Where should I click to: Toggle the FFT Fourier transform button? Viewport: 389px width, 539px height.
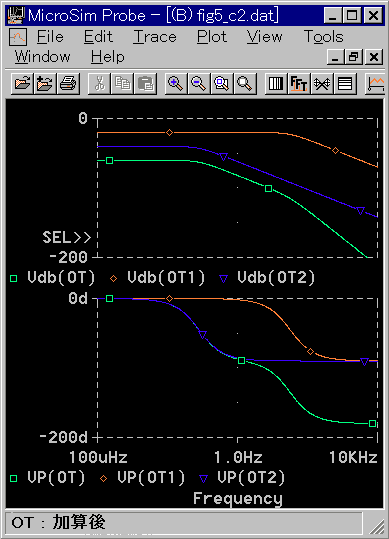299,84
